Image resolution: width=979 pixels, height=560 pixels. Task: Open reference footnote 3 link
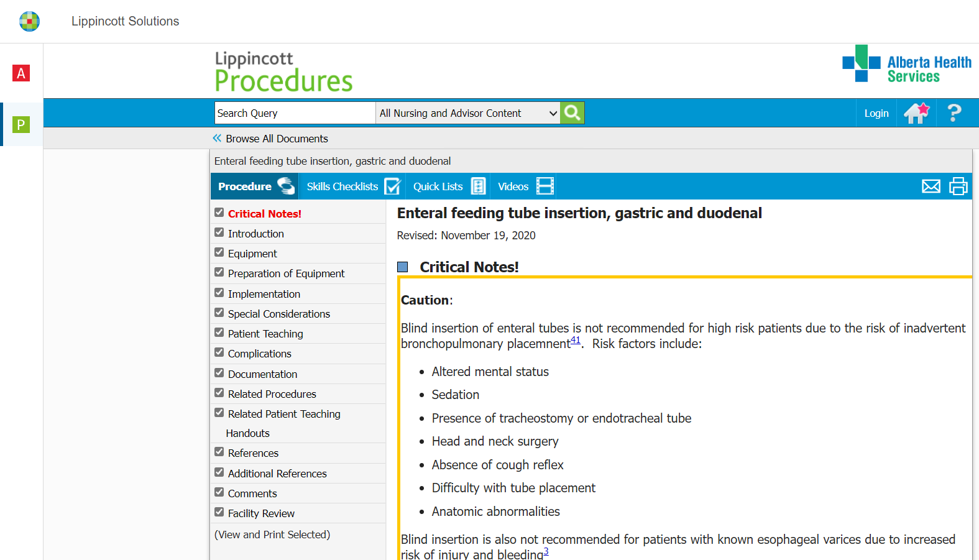pyautogui.click(x=546, y=551)
